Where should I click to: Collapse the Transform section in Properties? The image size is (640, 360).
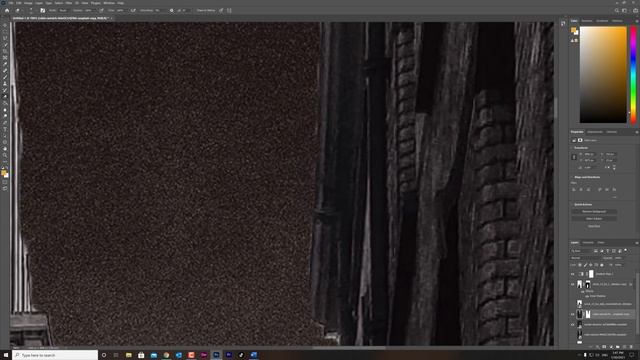point(572,148)
